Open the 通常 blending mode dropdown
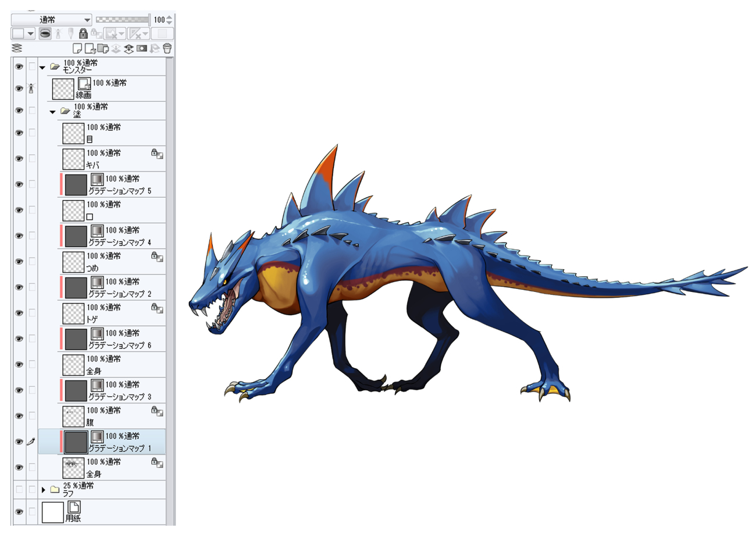Viewport: 756px width, 538px height. 52,20
